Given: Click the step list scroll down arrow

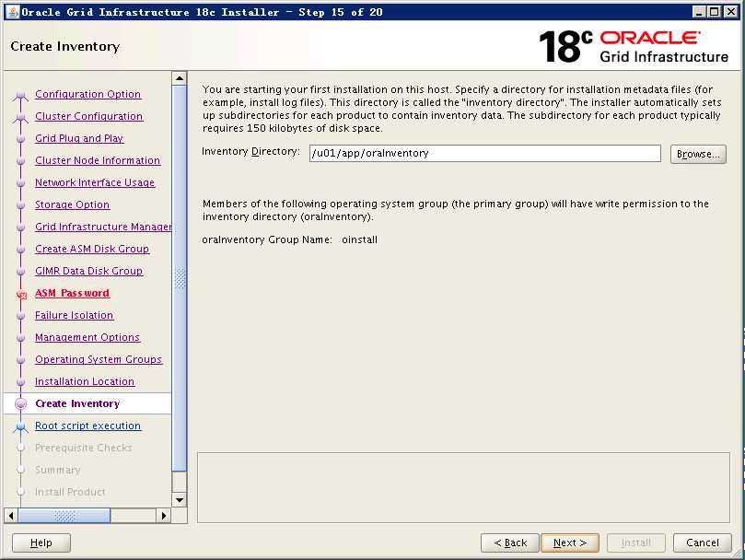Looking at the screenshot, I should point(180,500).
